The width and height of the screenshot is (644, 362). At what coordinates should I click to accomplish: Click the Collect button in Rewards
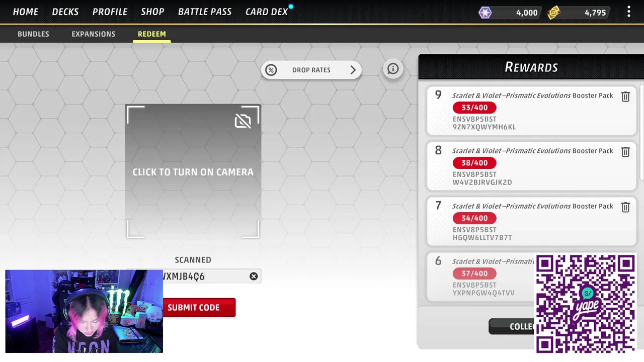click(512, 326)
